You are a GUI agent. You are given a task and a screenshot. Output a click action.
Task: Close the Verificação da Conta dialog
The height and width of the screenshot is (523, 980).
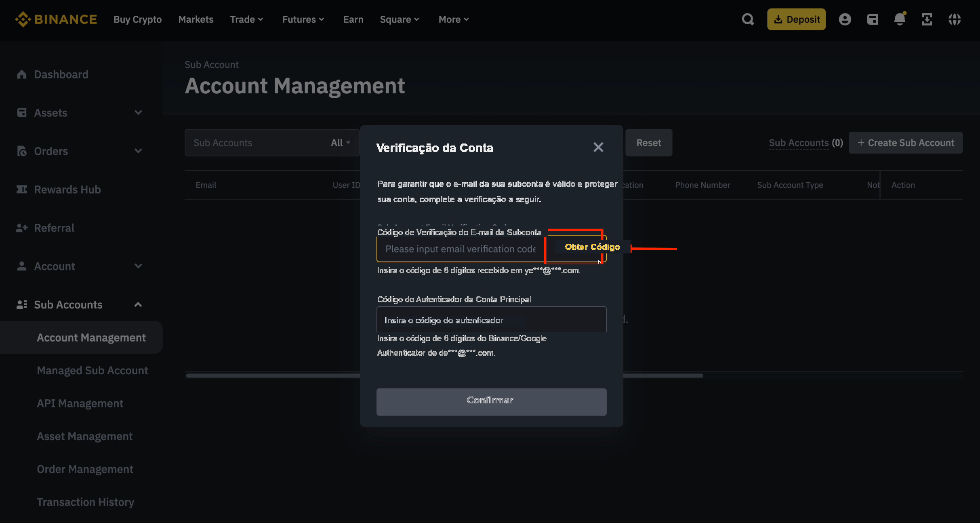598,147
